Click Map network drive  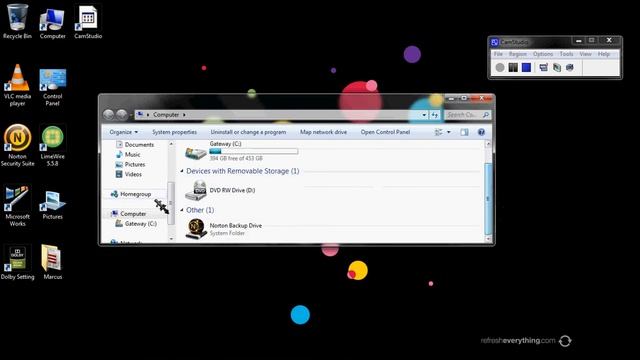point(323,132)
